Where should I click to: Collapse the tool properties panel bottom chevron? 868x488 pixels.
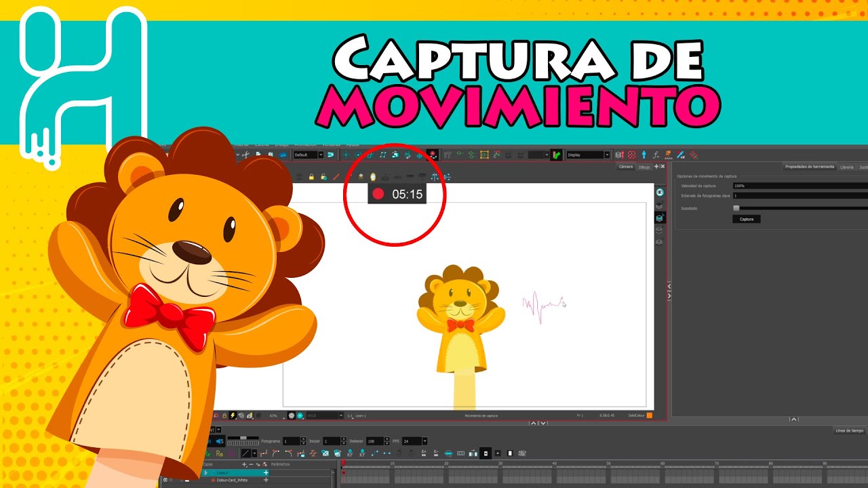pyautogui.click(x=794, y=420)
